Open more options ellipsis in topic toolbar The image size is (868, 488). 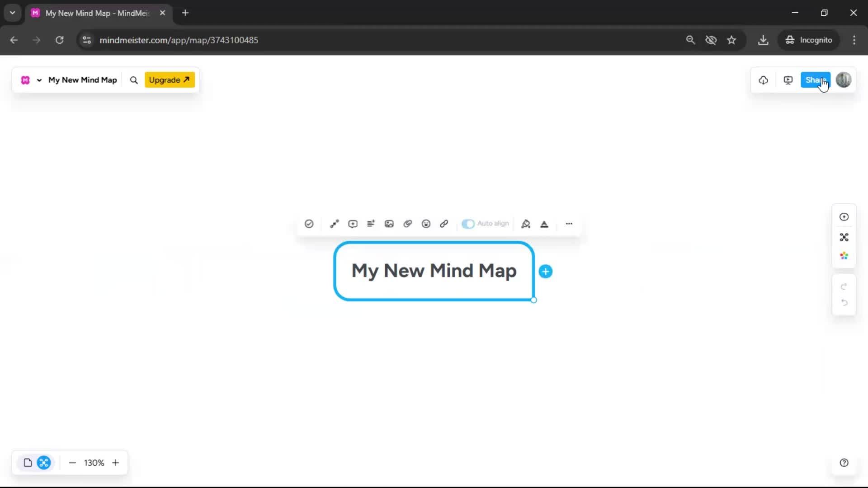click(569, 224)
